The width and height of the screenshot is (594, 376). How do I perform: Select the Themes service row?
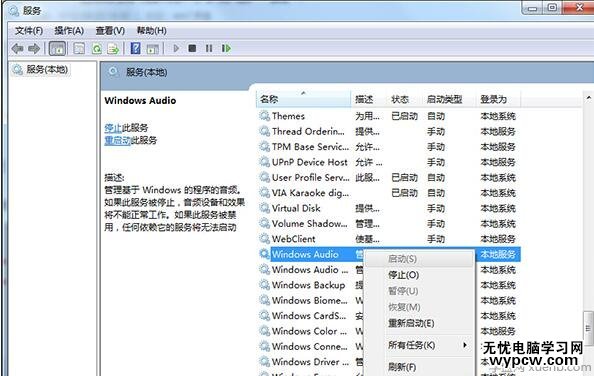(x=389, y=116)
